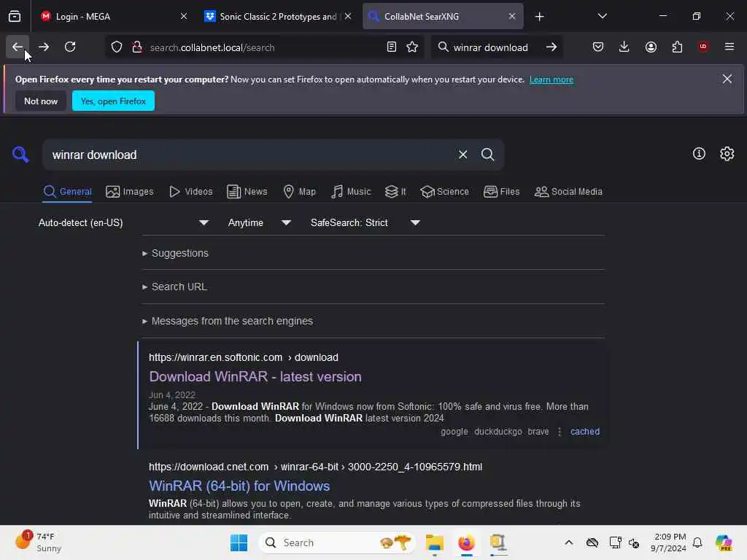Click the toolbar winrar download search box
Image resolution: width=747 pixels, height=560 pixels.
490,47
